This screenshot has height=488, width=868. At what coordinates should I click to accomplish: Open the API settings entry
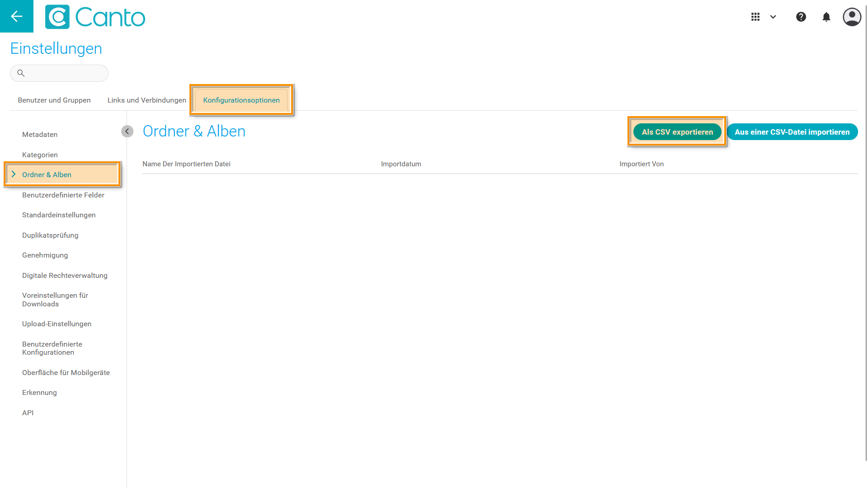click(x=28, y=413)
